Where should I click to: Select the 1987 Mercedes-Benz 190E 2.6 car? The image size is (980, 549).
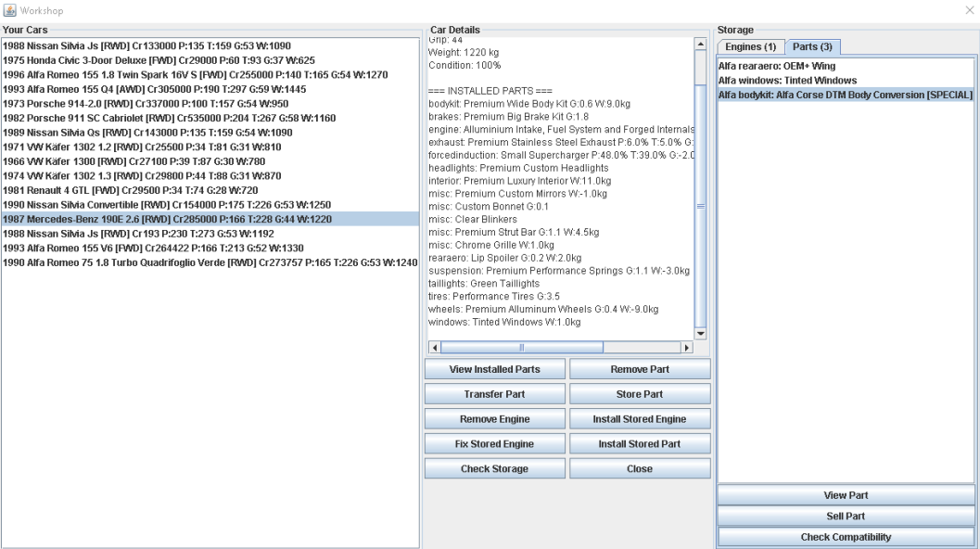pos(210,219)
